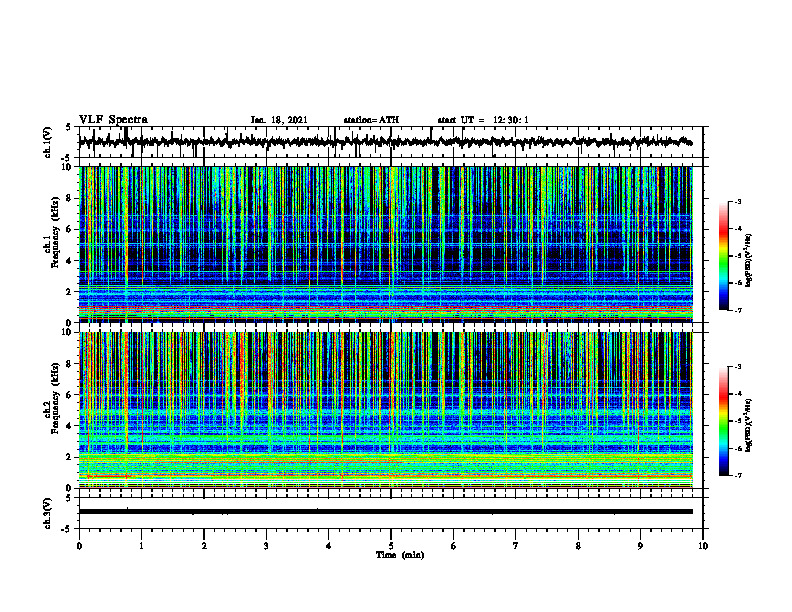Click the ch.2 color bar legend title
Screen dimensions: 792x612
point(749,425)
